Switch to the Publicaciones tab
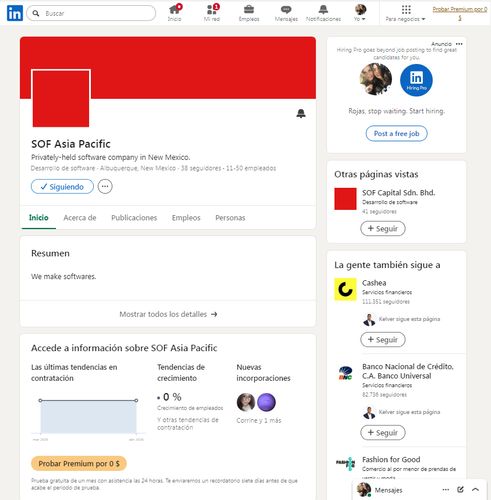The image size is (491, 500). [x=134, y=218]
